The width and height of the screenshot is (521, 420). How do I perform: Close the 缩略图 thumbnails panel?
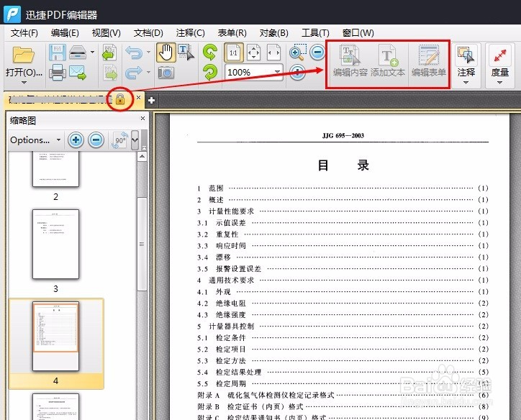pyautogui.click(x=143, y=119)
